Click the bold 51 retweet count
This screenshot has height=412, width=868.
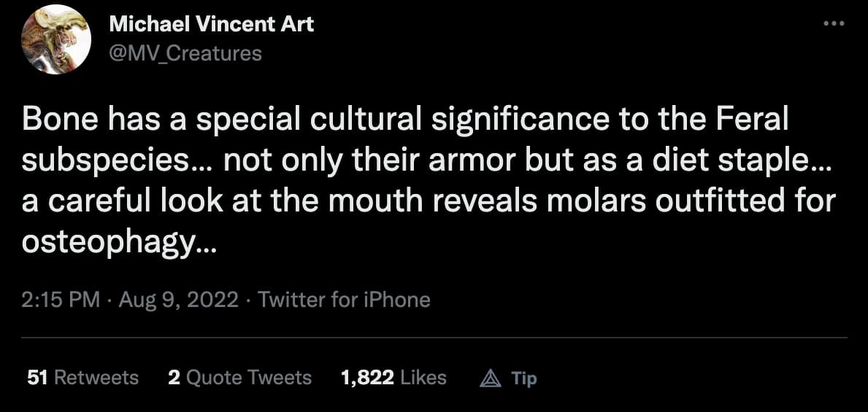click(36, 378)
